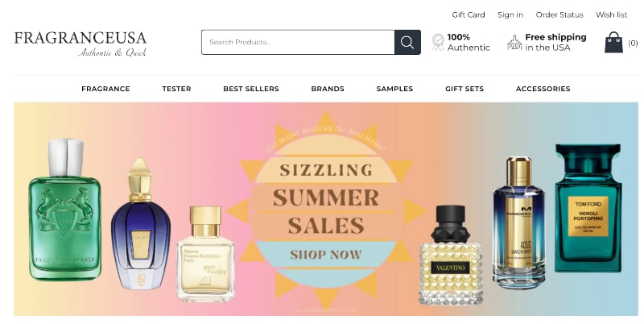
Task: Click the free shipping airplane icon
Action: pos(514,43)
